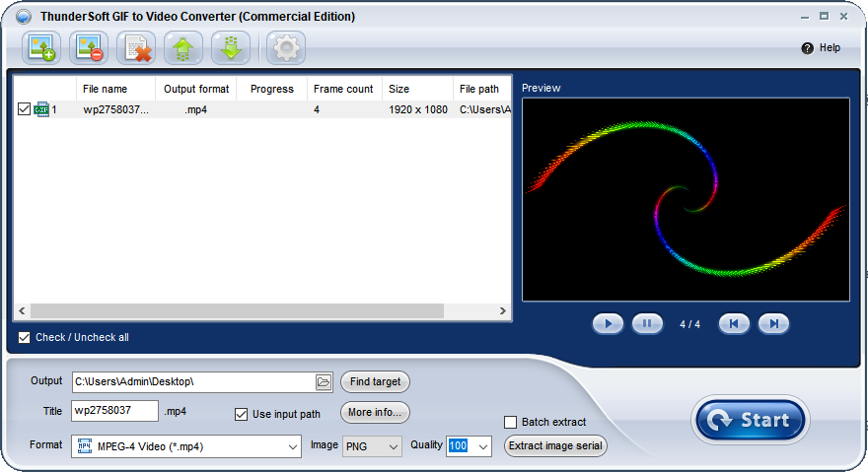Play the GIF preview

(x=609, y=323)
